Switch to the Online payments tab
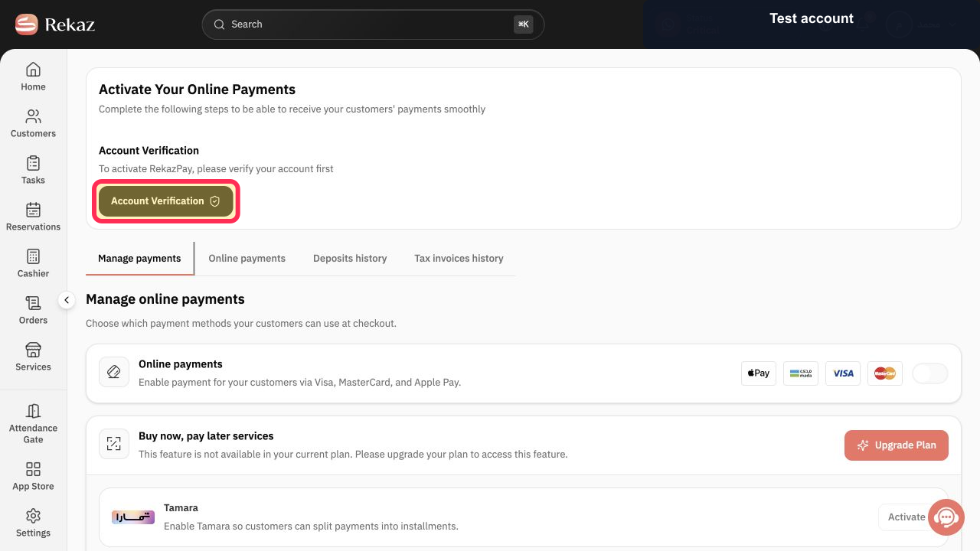The image size is (980, 551). tap(247, 259)
